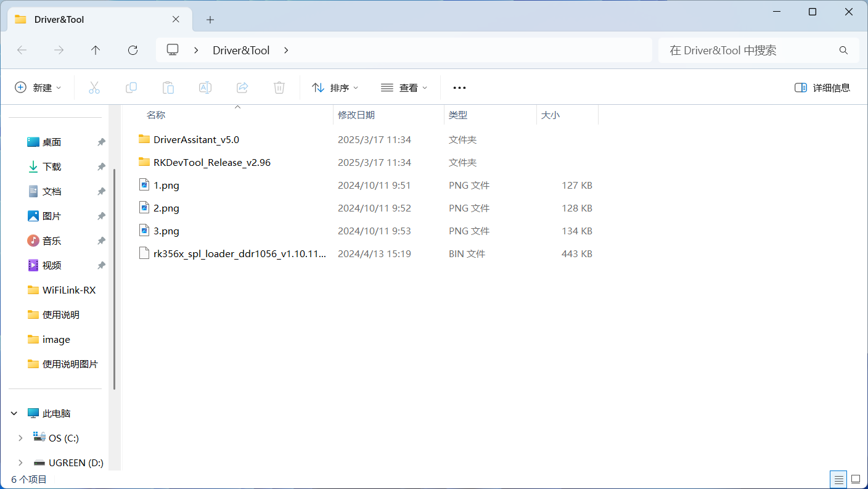
Task: Click the Cut scissors icon in toolbar
Action: (x=94, y=88)
